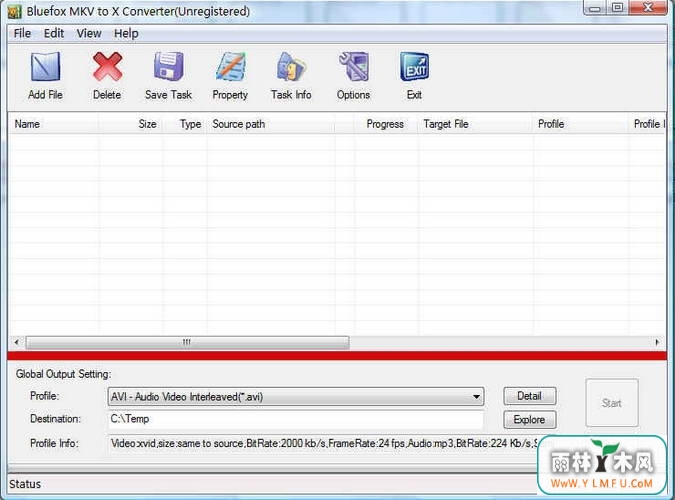Sort by the Type column header
This screenshot has height=500, width=675.
point(185,124)
